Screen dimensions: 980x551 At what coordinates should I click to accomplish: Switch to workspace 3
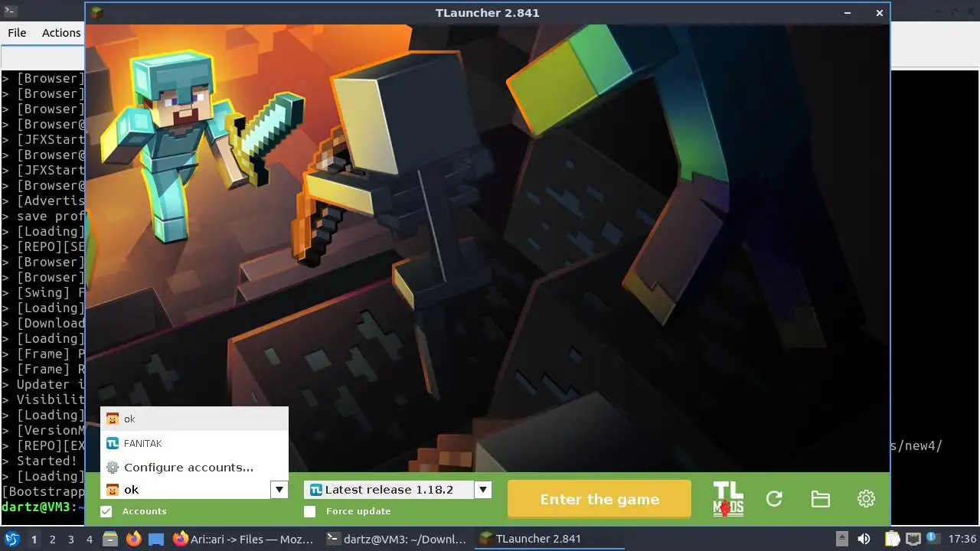[70, 539]
